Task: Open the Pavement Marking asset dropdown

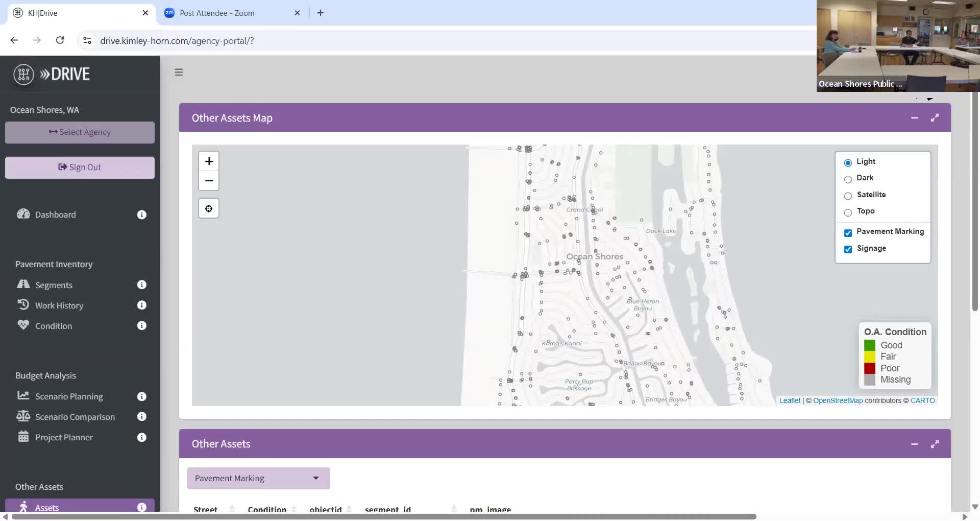Action: [258, 478]
